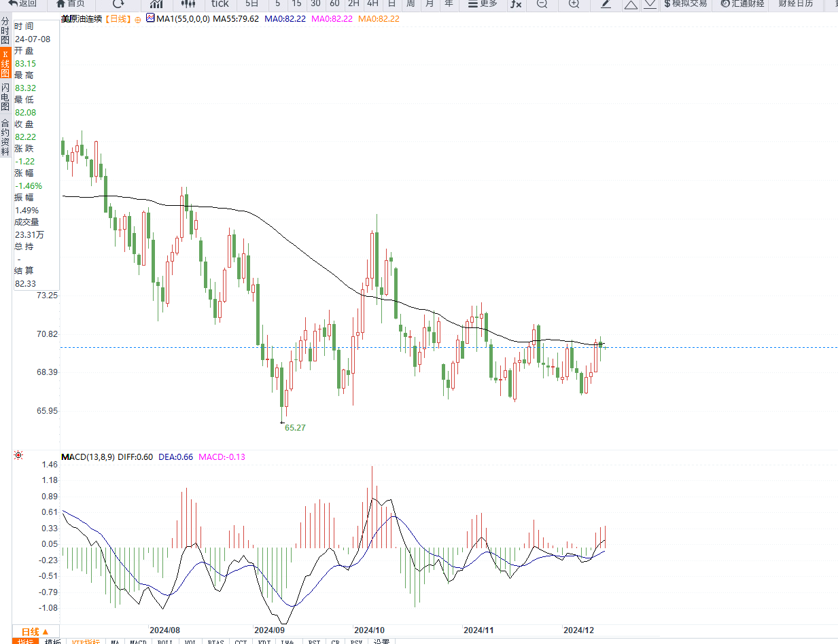Viewport: 838px width, 644px height.
Task: Click the MA indicator chart icon
Action: (x=150, y=19)
